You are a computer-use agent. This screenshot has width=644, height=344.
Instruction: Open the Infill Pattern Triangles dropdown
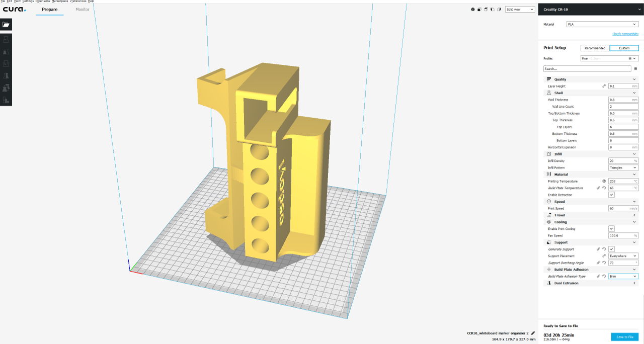click(623, 167)
